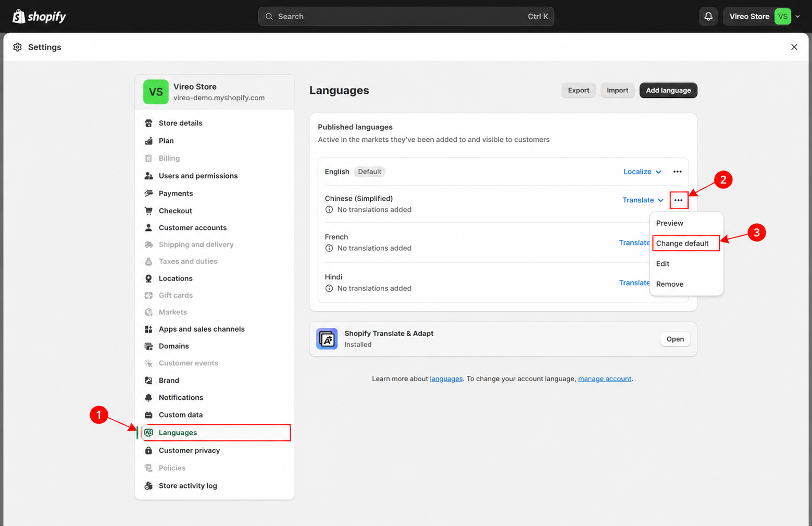Click the Brand icon

[148, 381]
